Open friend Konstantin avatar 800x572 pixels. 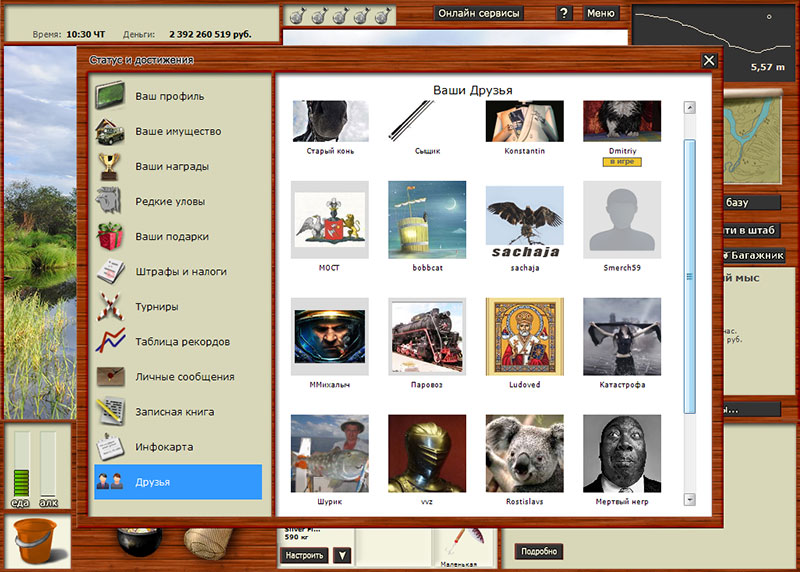pyautogui.click(x=524, y=121)
